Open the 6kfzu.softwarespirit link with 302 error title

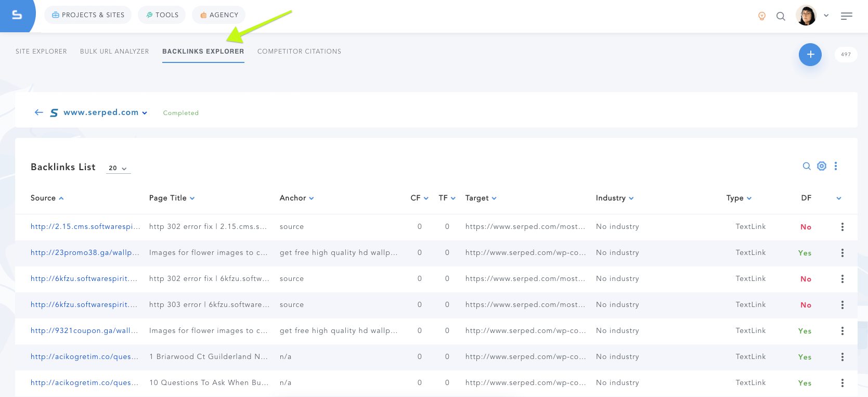coord(84,279)
